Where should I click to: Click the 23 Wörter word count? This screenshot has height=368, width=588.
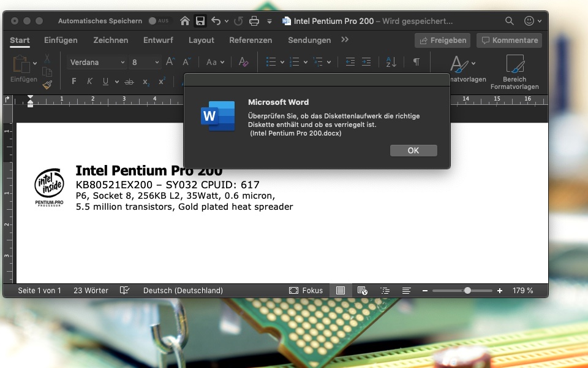pos(91,290)
